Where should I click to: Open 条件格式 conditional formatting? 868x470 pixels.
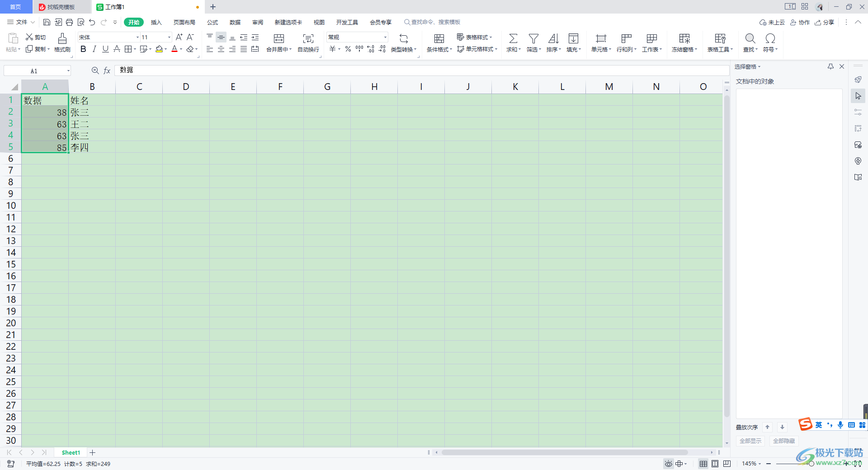[439, 43]
